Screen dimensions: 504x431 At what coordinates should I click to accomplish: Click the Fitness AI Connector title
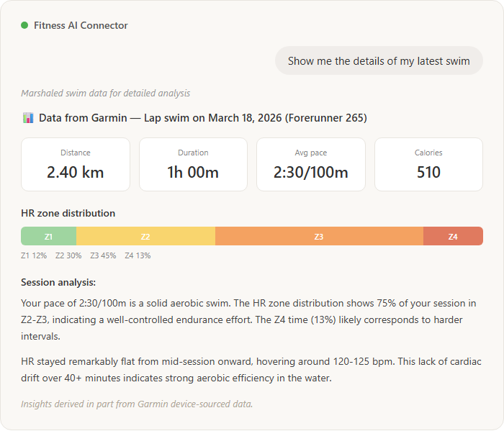coord(81,25)
